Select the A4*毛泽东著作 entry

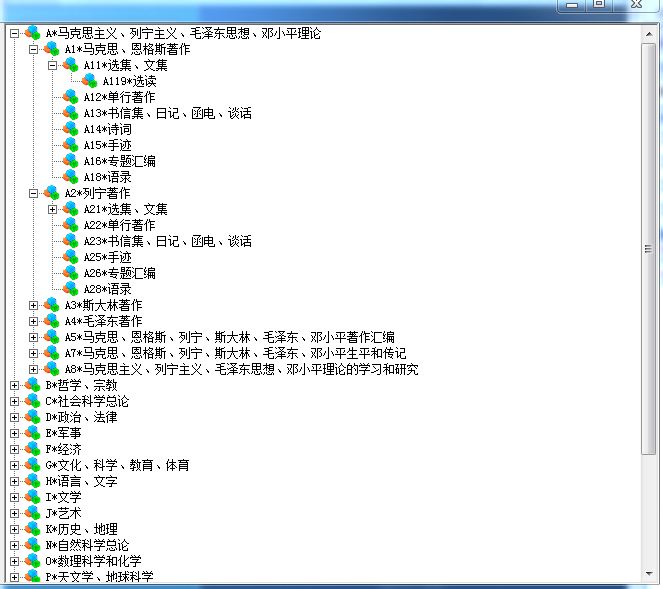coord(103,321)
